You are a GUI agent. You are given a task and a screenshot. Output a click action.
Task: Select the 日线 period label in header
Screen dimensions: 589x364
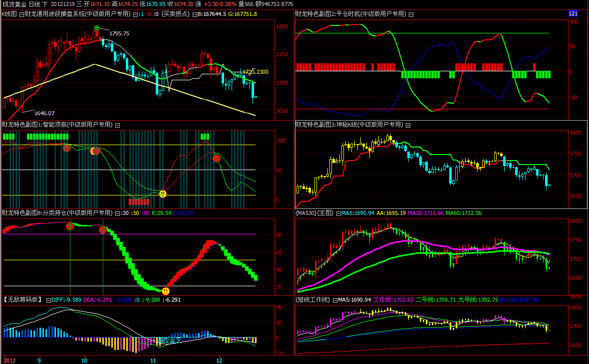click(x=34, y=3)
